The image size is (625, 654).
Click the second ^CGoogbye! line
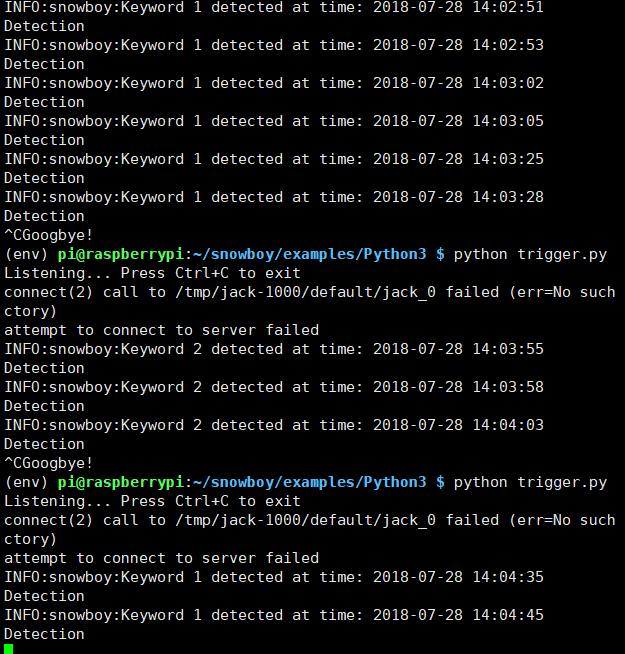point(48,463)
